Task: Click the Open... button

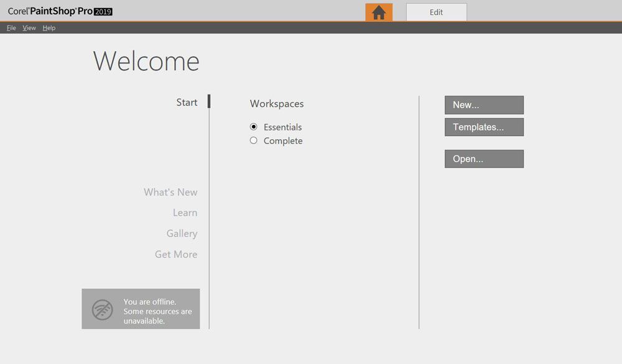Action: tap(484, 159)
